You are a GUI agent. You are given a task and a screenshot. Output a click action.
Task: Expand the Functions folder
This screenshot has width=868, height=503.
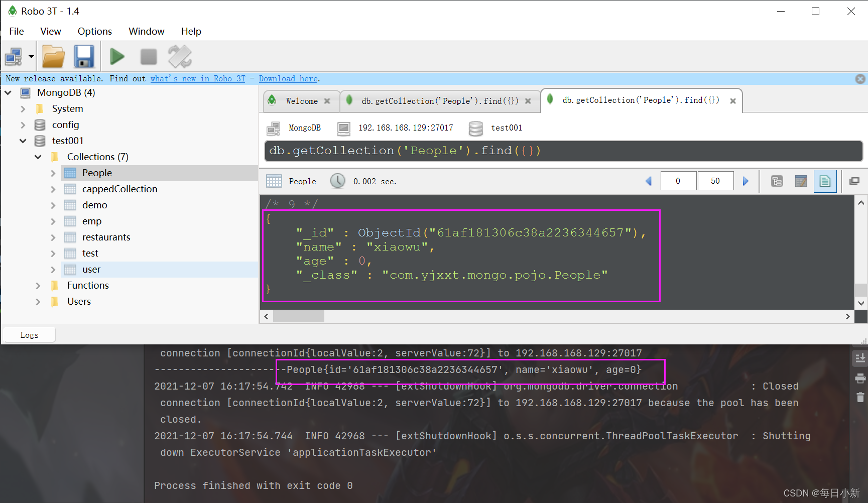(x=38, y=286)
